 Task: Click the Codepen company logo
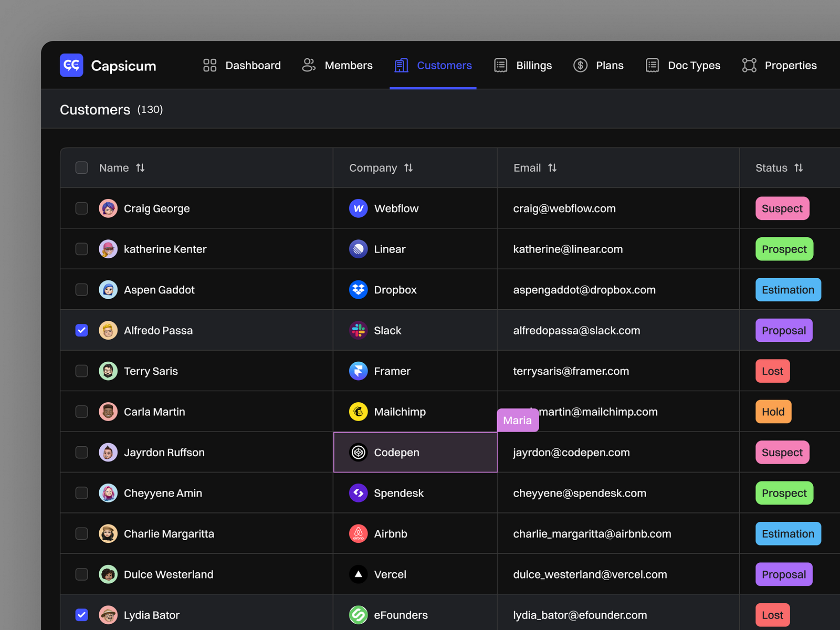[x=359, y=453]
